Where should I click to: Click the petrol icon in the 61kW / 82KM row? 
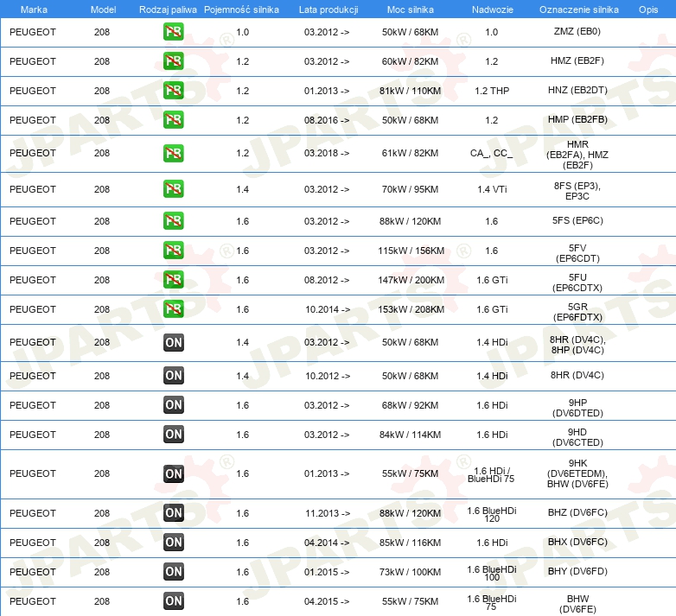173,154
